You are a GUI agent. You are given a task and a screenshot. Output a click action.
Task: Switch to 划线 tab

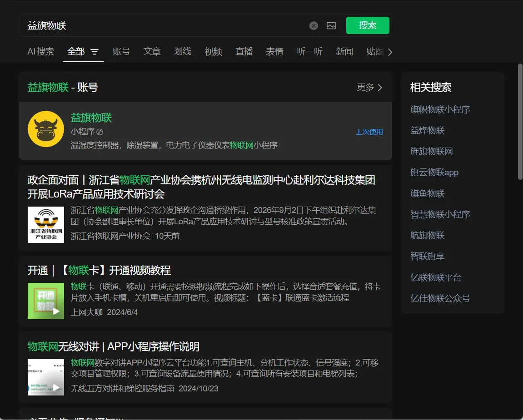(183, 51)
